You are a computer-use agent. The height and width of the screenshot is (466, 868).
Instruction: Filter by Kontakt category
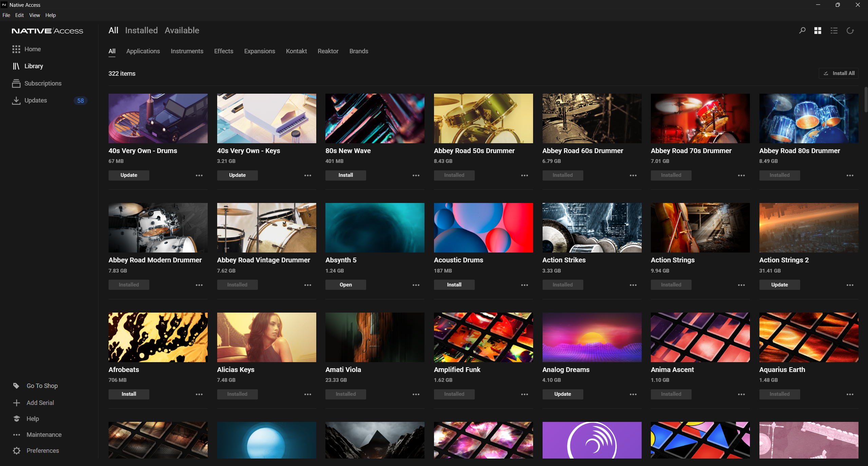pos(296,51)
